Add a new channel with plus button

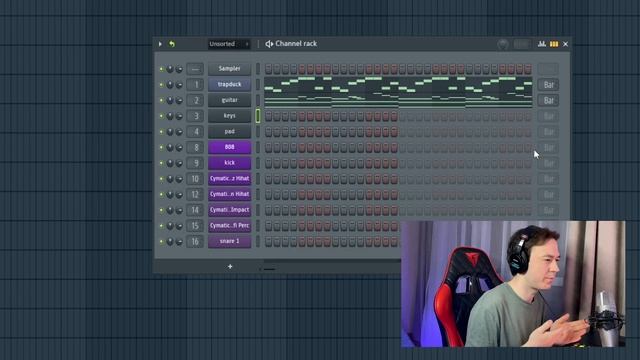click(230, 267)
